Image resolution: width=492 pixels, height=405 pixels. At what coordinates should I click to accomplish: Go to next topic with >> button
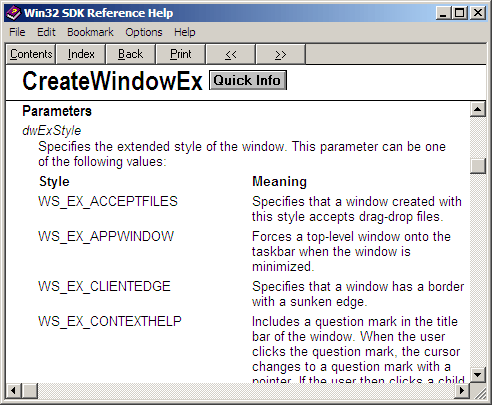(x=280, y=54)
